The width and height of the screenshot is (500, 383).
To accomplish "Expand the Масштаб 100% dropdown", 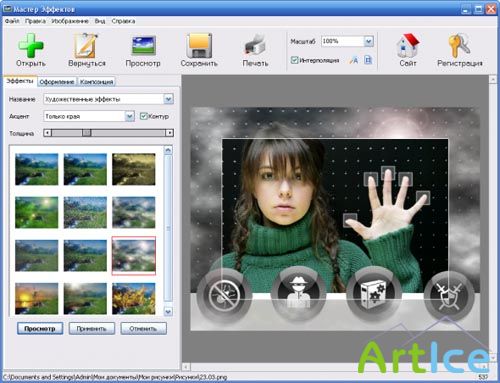I will (368, 41).
